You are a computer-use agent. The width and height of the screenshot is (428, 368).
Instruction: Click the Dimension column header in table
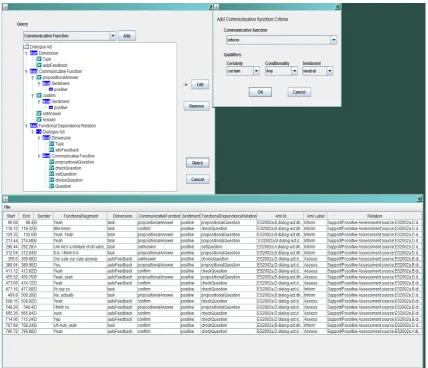122,216
